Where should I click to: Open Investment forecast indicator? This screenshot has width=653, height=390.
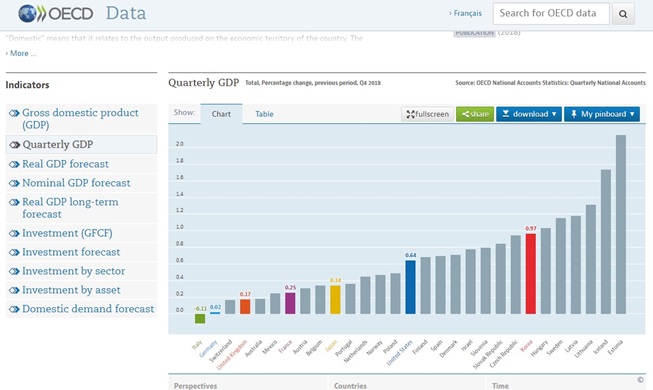pos(71,252)
